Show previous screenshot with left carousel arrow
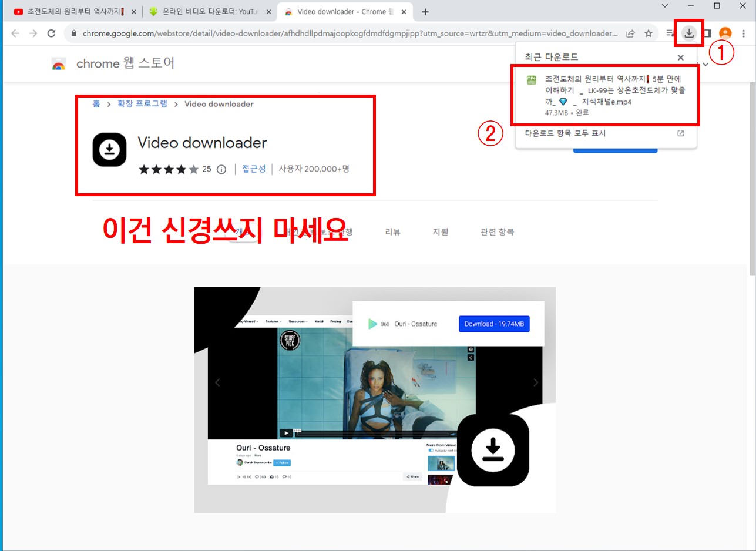 [217, 383]
